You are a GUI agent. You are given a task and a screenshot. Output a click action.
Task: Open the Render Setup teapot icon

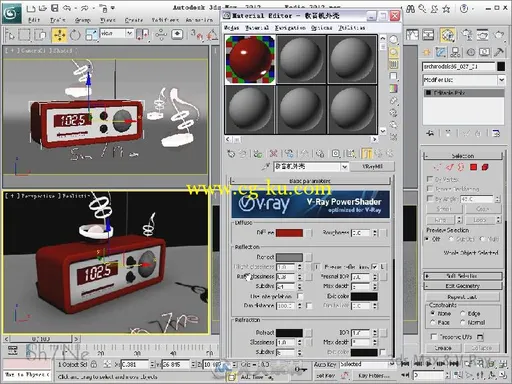click(467, 35)
